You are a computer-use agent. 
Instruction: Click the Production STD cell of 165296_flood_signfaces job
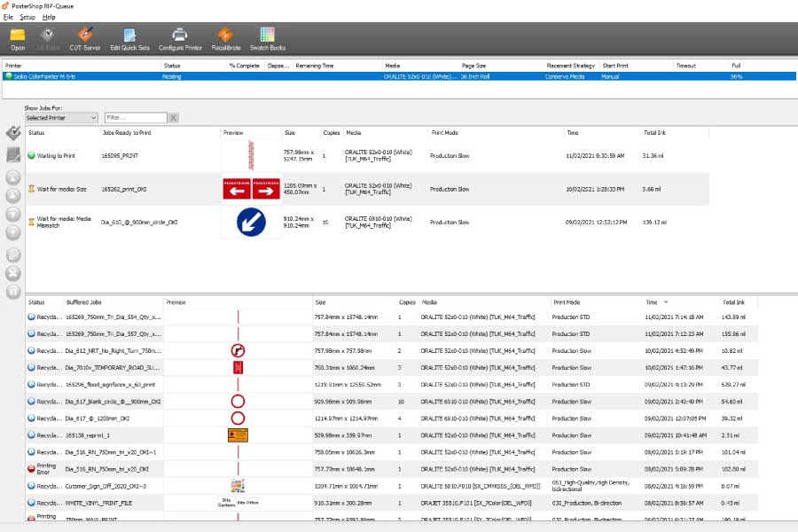tap(570, 385)
